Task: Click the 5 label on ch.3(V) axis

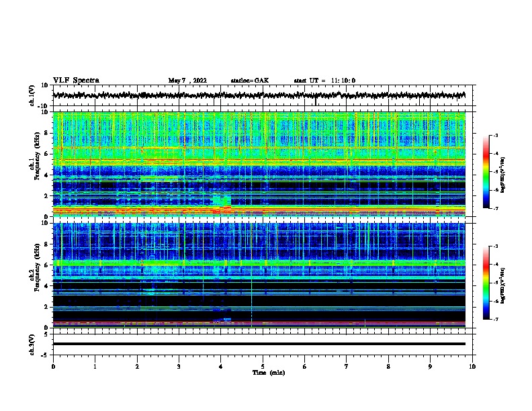Action: [x=46, y=334]
